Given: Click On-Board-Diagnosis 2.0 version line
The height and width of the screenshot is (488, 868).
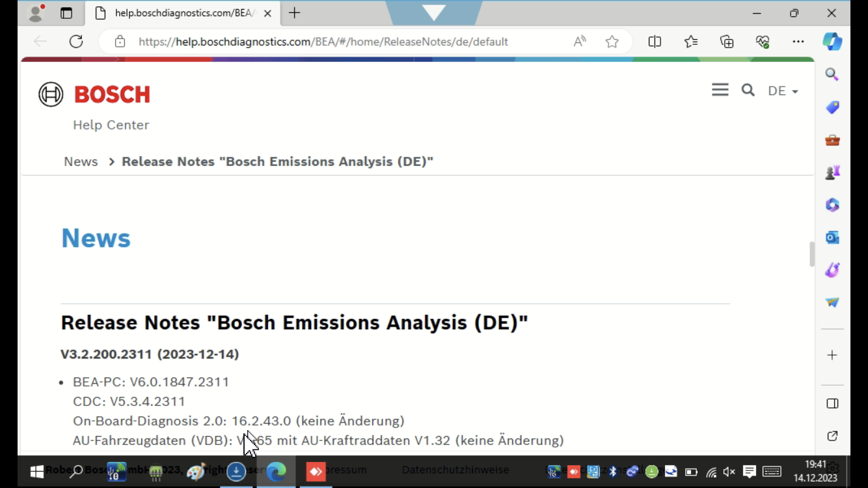Looking at the screenshot, I should coord(239,421).
